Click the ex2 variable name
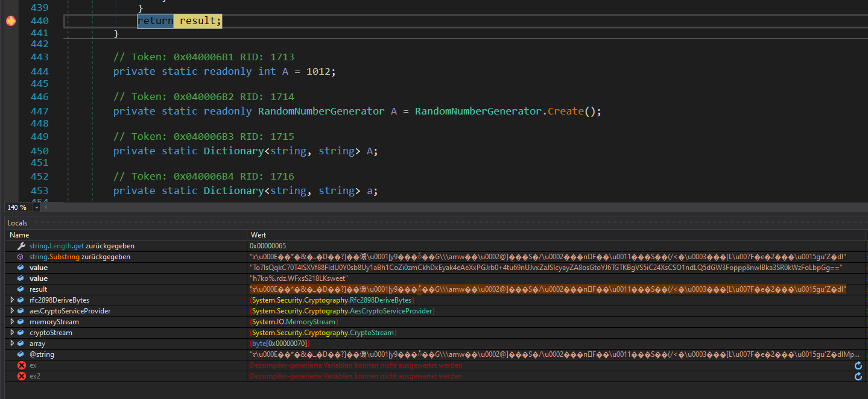 point(35,376)
